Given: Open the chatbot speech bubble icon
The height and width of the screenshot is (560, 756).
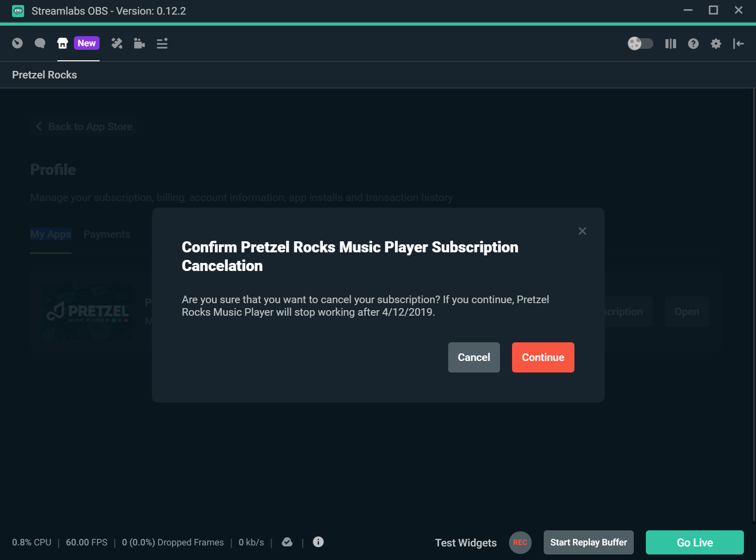Looking at the screenshot, I should tap(40, 43).
